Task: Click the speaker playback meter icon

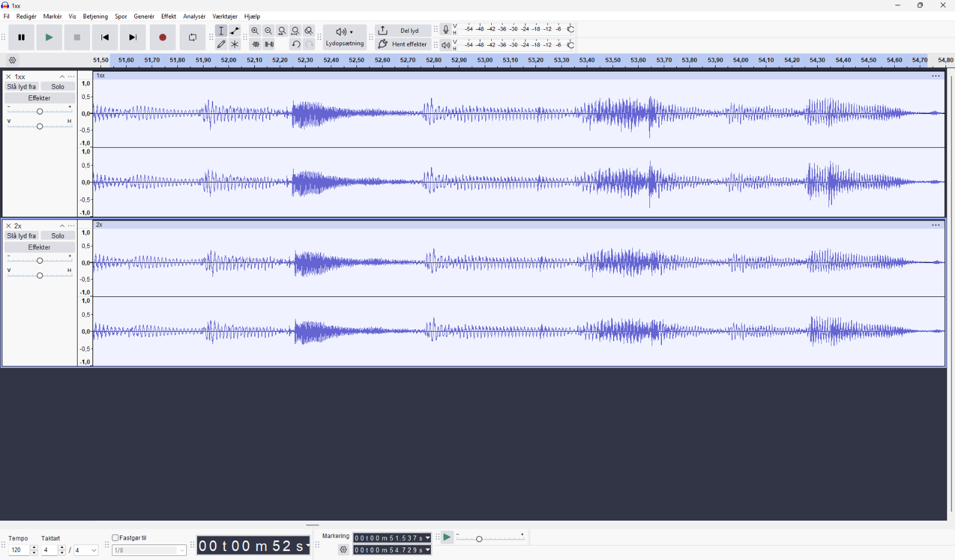Action: 446,45
